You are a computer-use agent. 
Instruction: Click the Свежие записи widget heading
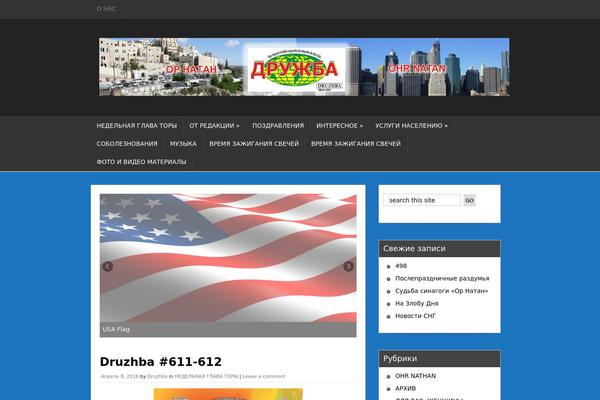click(x=439, y=249)
